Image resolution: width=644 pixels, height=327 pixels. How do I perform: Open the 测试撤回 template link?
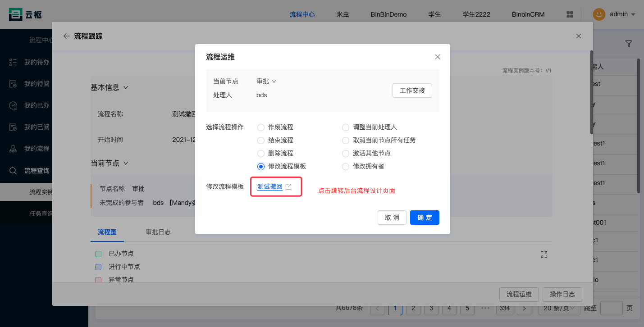click(x=270, y=187)
